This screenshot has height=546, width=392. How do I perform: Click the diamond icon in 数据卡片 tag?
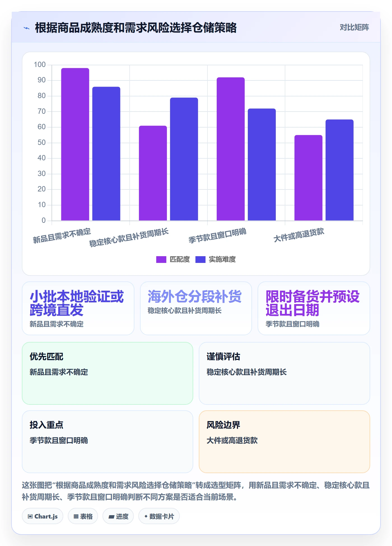click(x=146, y=516)
